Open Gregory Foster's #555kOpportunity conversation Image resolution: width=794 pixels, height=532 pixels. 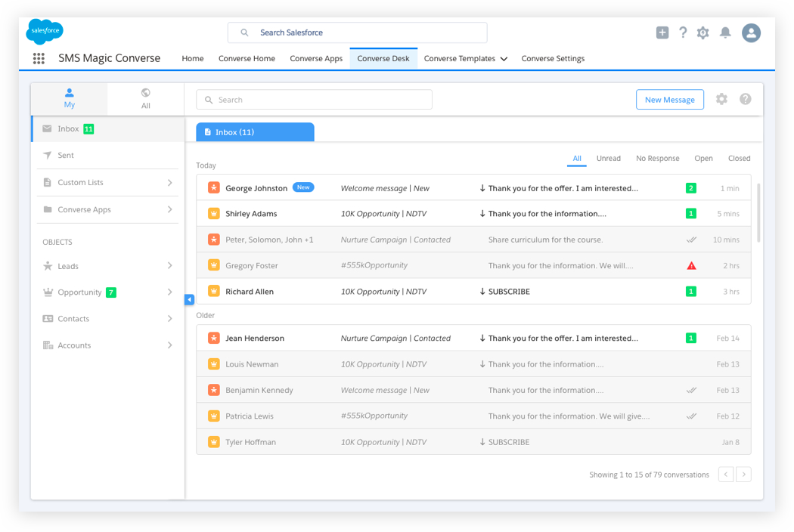(473, 265)
